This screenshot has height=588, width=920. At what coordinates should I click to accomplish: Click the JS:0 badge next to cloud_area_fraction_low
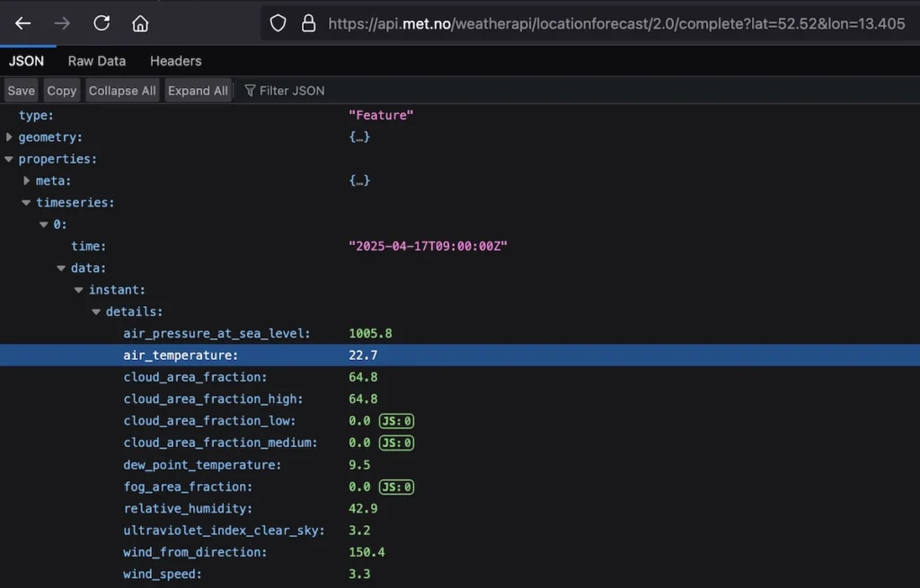[x=396, y=421]
